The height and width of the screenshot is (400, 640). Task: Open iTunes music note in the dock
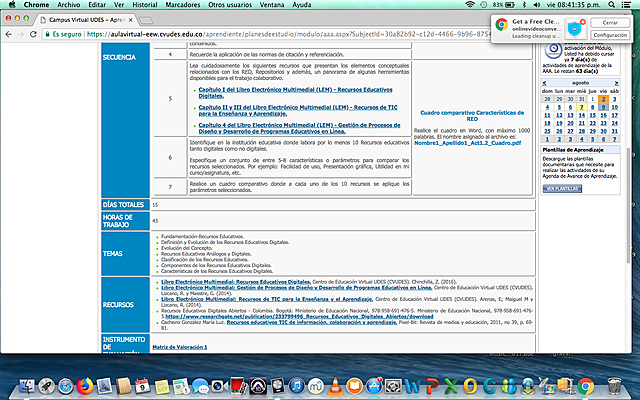click(297, 386)
